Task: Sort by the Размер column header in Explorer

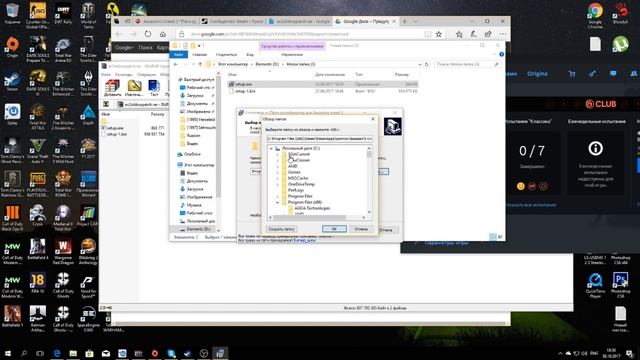Action: pyautogui.click(x=402, y=75)
